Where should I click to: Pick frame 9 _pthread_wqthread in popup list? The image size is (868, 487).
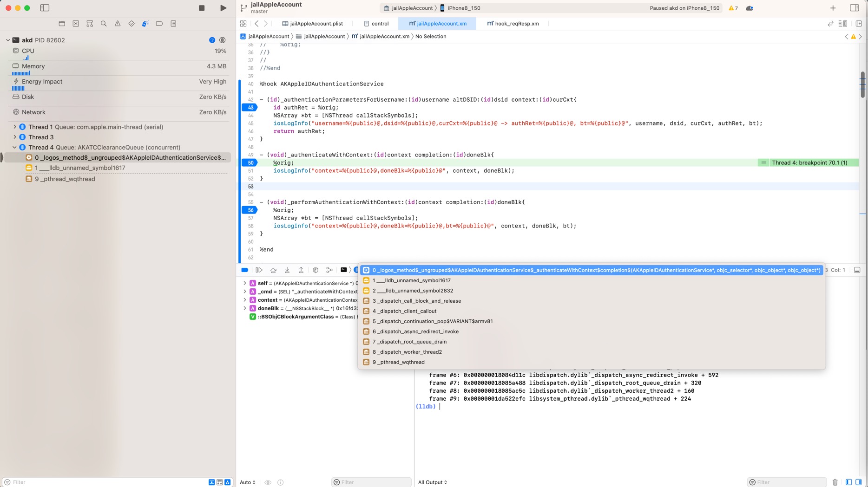(592, 362)
